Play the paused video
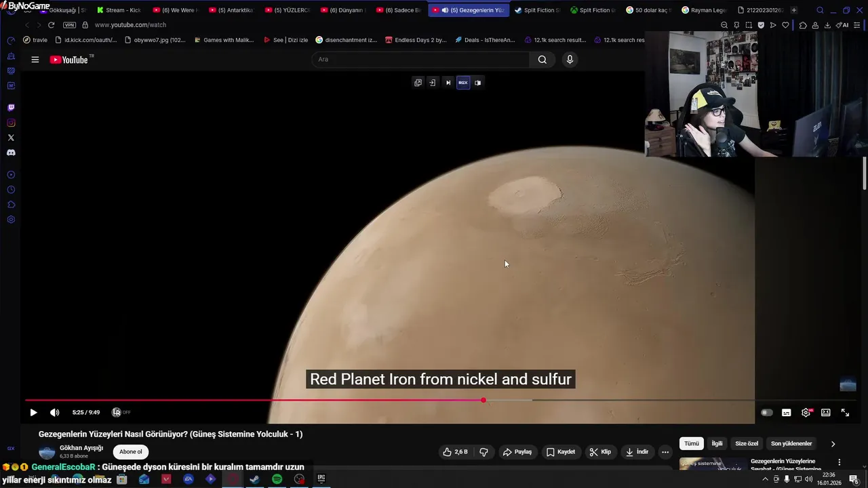 [x=33, y=412]
